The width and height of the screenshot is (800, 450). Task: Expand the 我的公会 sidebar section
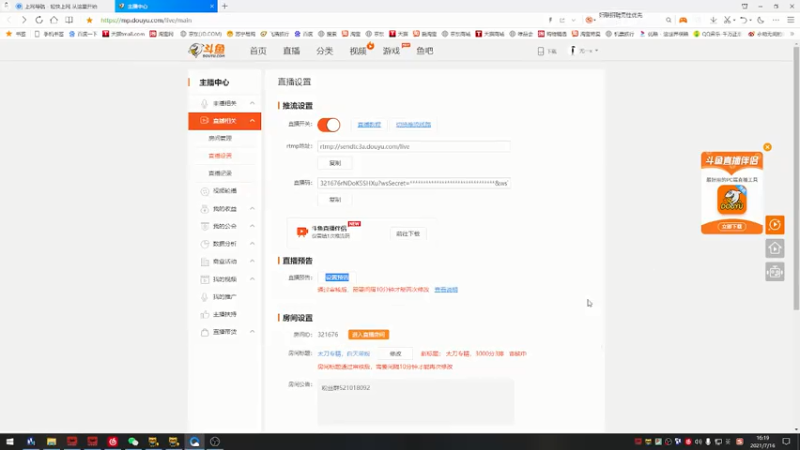[252, 226]
